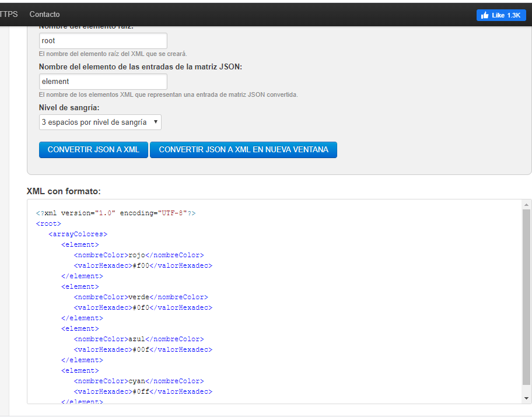Click the 'cyan' nombreColor line

pyautogui.click(x=138, y=381)
